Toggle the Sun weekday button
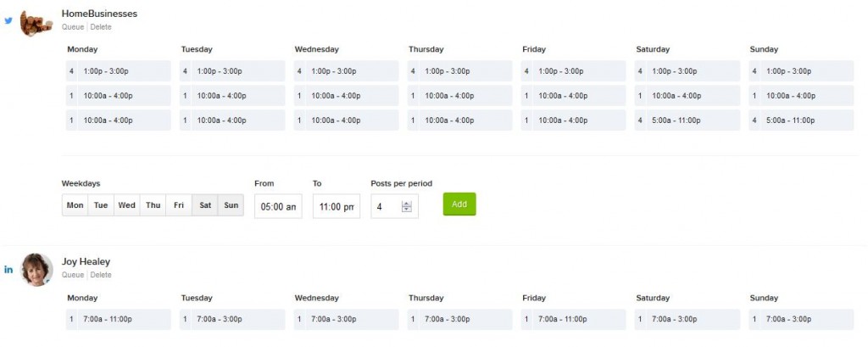This screenshot has height=347, width=868. (231, 205)
